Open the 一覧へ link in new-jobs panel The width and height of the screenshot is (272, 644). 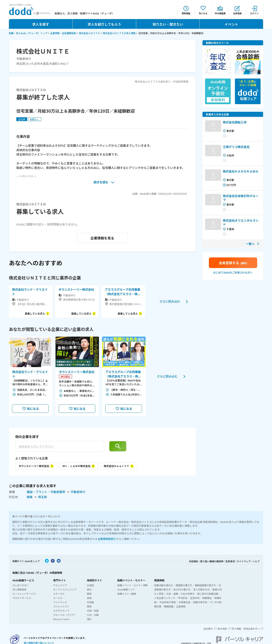point(252,244)
